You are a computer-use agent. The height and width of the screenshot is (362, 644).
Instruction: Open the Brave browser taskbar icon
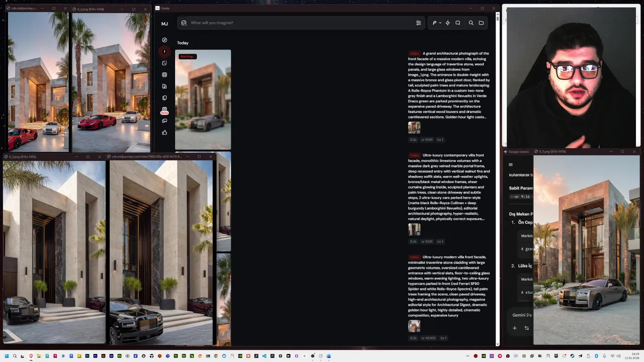pyautogui.click(x=31, y=356)
